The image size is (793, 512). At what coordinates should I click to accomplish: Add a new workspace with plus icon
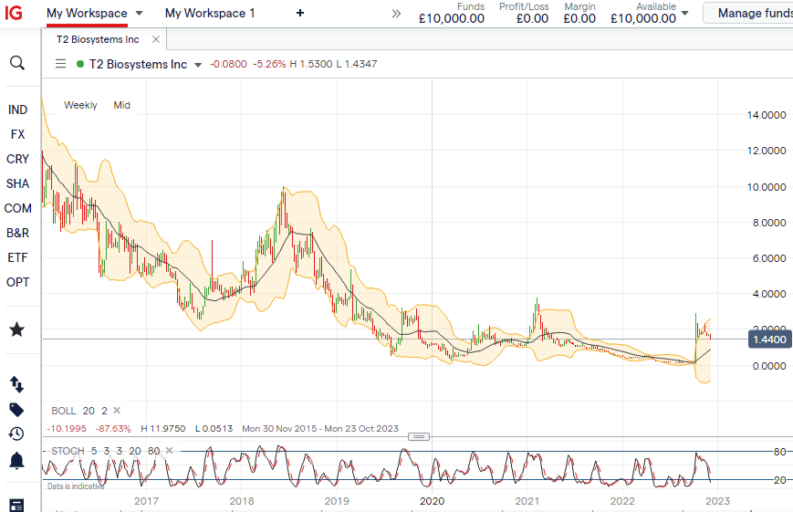pyautogui.click(x=300, y=13)
